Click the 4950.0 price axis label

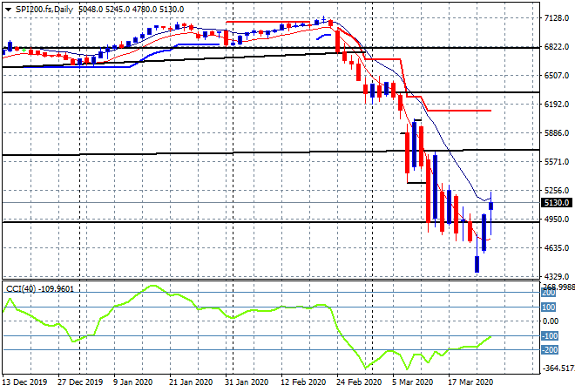click(557, 220)
